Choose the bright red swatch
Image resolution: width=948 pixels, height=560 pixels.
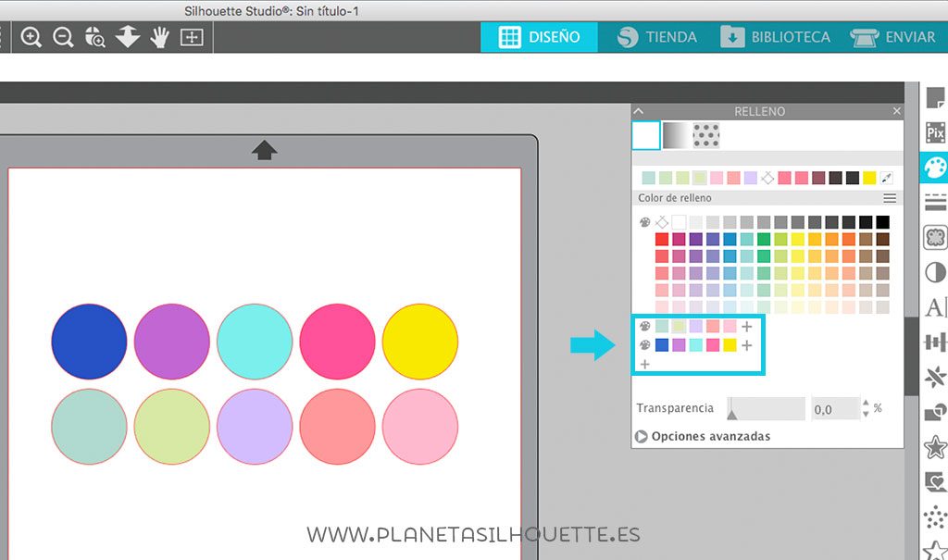(662, 240)
